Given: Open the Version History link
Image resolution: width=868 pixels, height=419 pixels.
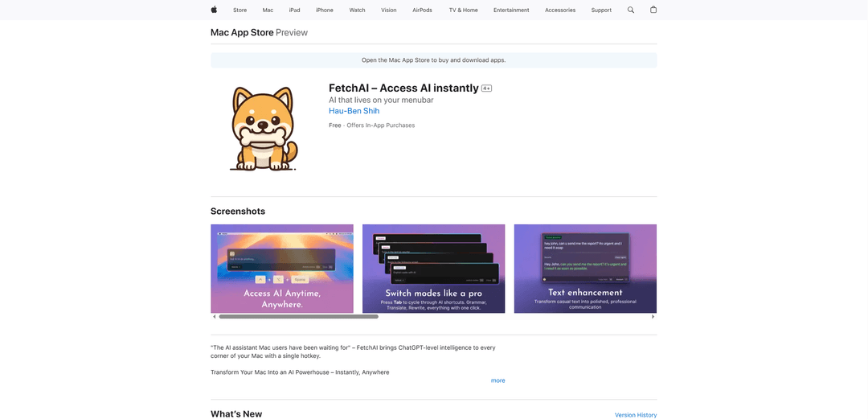Looking at the screenshot, I should (636, 414).
